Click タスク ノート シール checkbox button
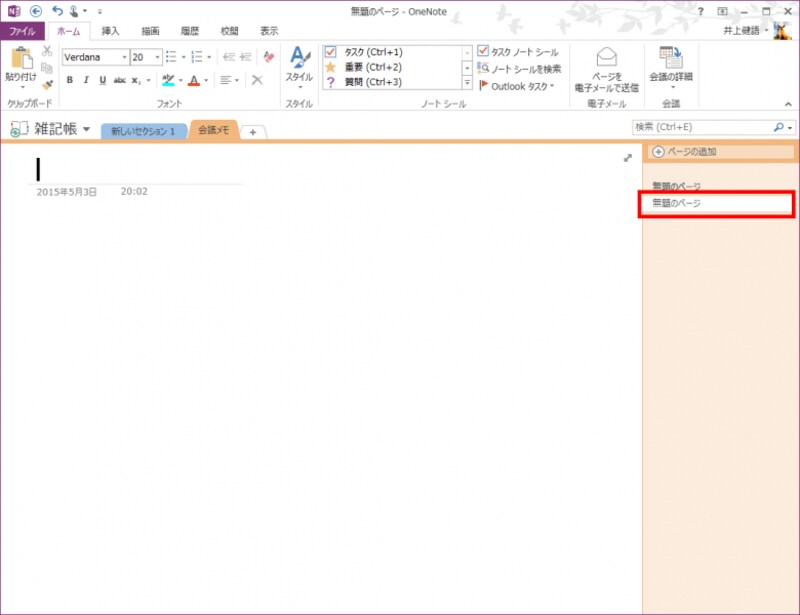This screenshot has width=800, height=615. [518, 52]
